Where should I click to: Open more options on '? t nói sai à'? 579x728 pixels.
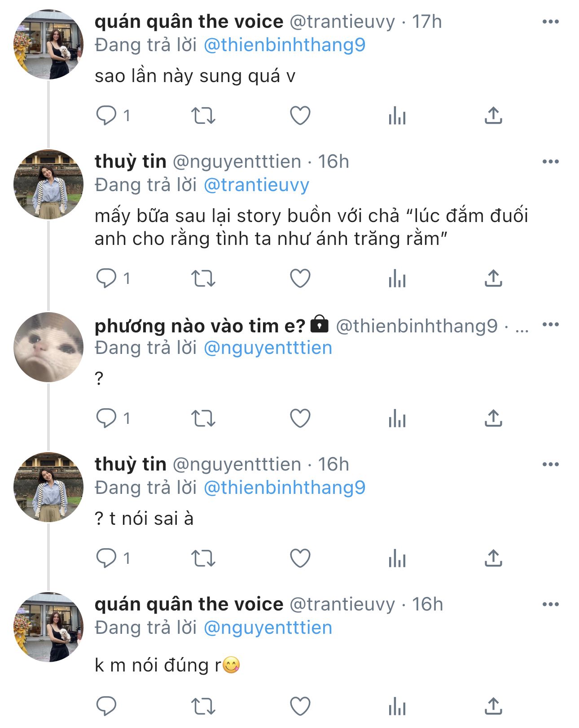[550, 464]
